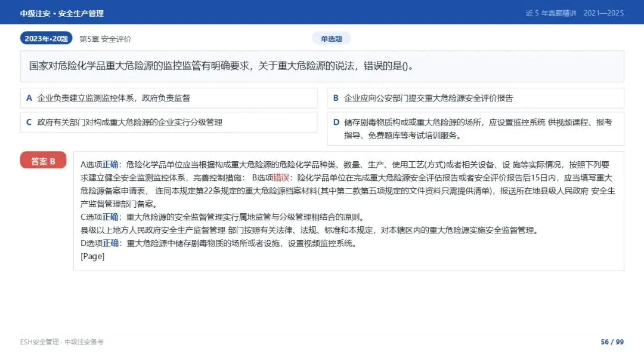The width and height of the screenshot is (644, 363).
Task: Click the footer text ESH安全管理·中级注安备考
Action: [x=61, y=342]
